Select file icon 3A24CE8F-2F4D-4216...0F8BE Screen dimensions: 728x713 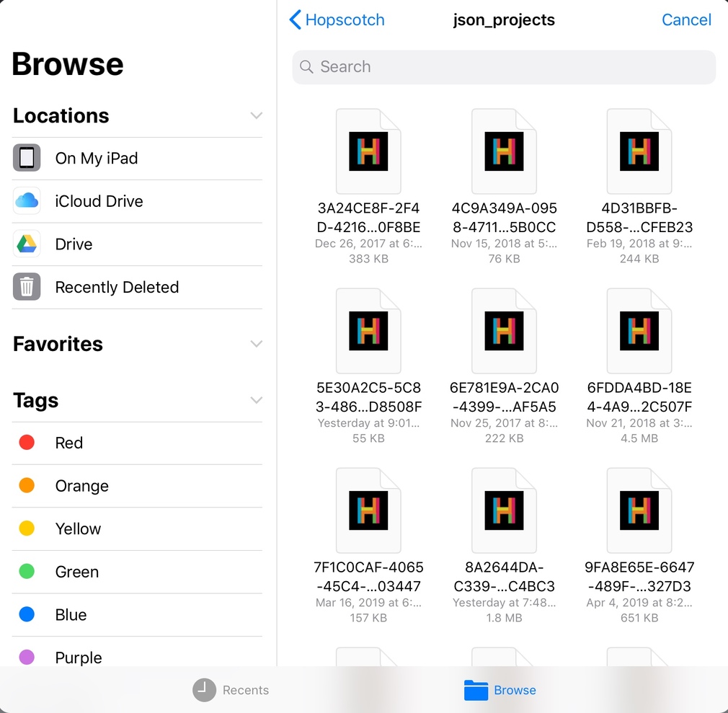(368, 151)
